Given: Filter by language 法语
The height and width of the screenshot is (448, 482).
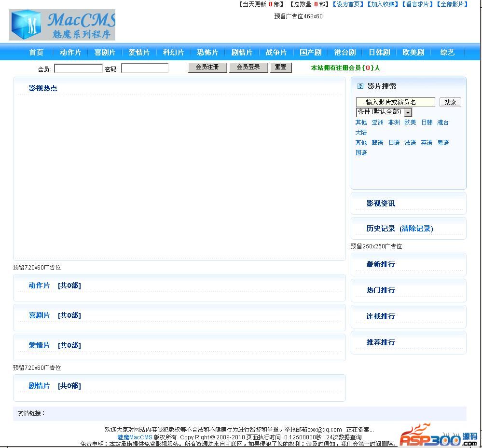Looking at the screenshot, I should coord(410,143).
